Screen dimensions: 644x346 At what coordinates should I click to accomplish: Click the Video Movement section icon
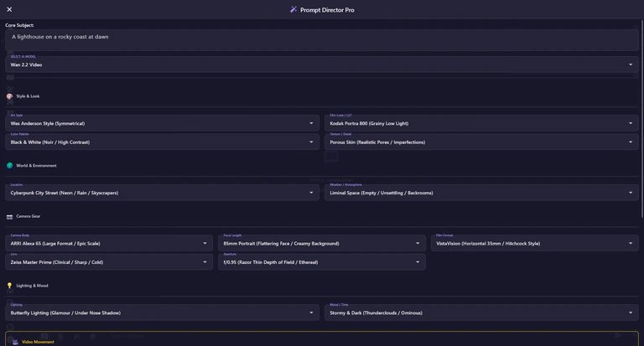tap(15, 342)
